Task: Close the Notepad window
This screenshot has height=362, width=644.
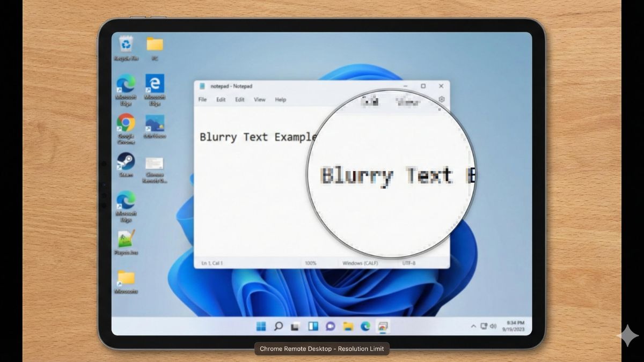Action: click(441, 86)
